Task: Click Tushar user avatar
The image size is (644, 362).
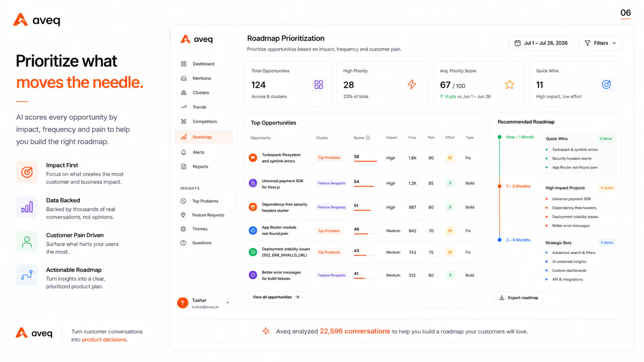Action: click(183, 303)
